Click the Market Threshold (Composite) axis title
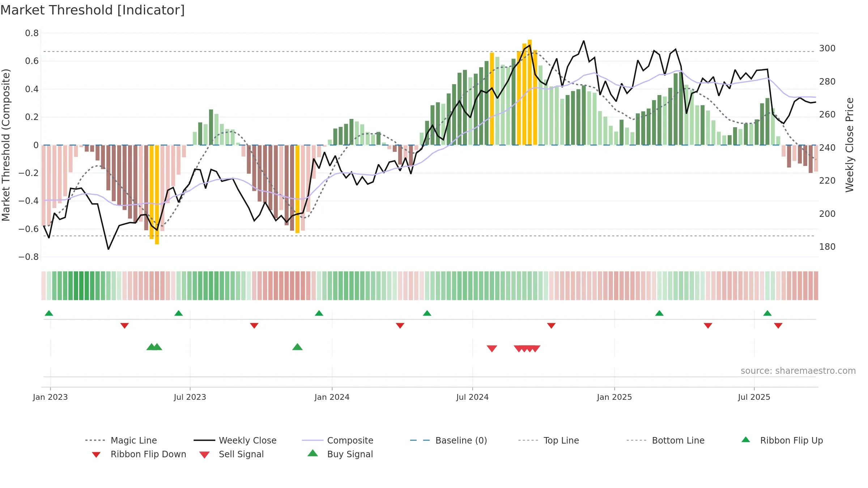Screen dimensions: 868x488 pos(6,145)
